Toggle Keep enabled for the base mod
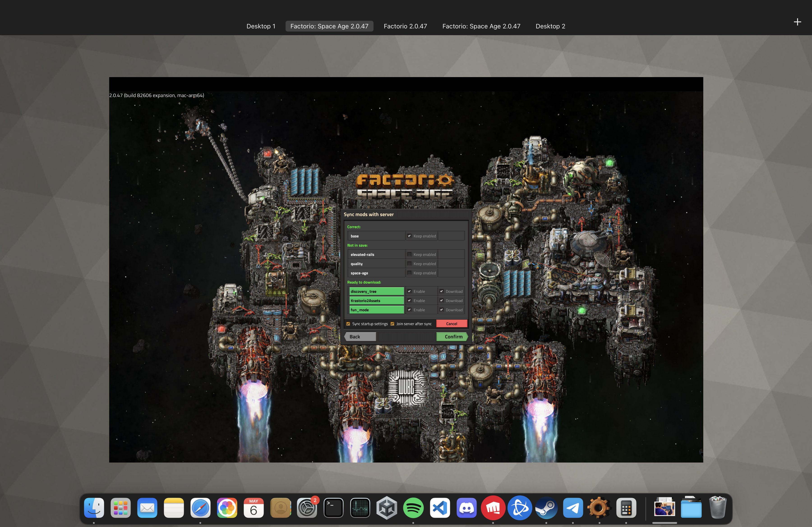812x527 pixels. tap(409, 236)
